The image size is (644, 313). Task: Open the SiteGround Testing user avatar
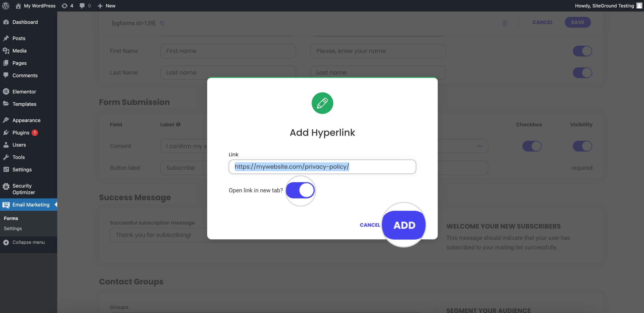click(639, 6)
